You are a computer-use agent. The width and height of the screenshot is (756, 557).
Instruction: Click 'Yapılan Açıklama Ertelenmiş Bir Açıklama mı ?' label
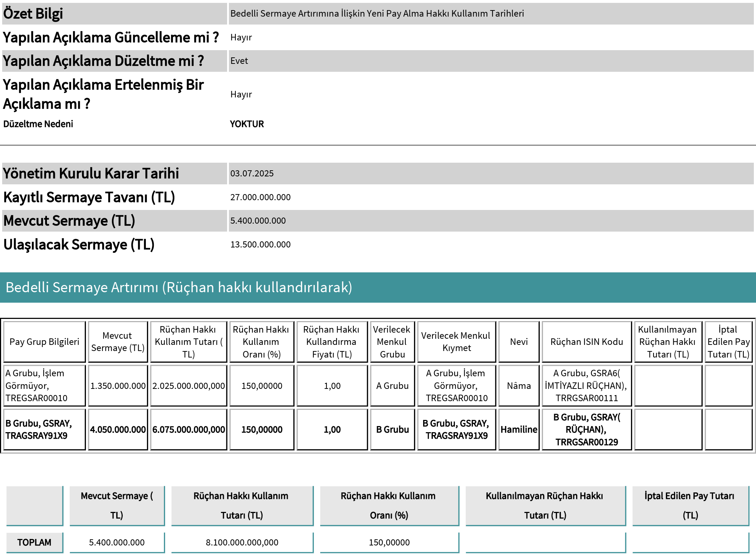(103, 94)
